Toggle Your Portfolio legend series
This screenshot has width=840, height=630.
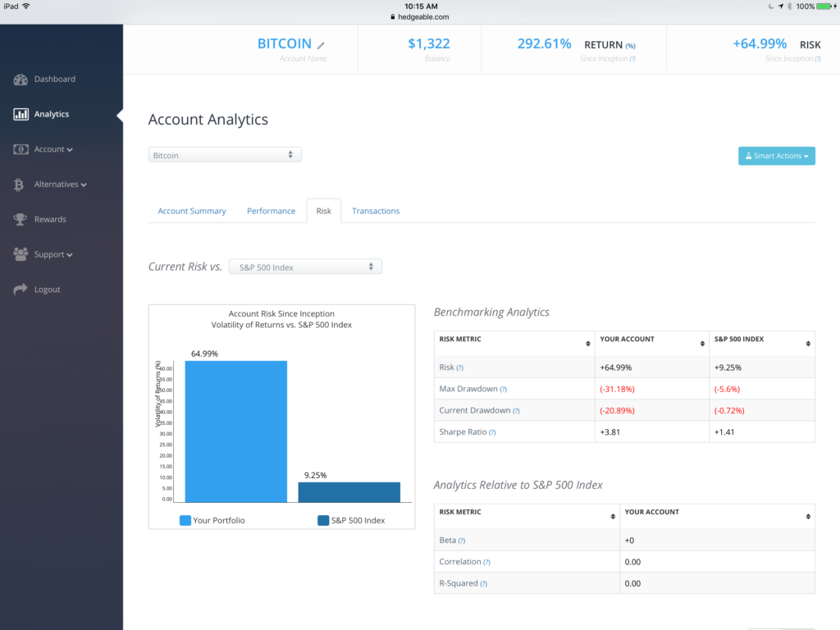tap(212, 520)
